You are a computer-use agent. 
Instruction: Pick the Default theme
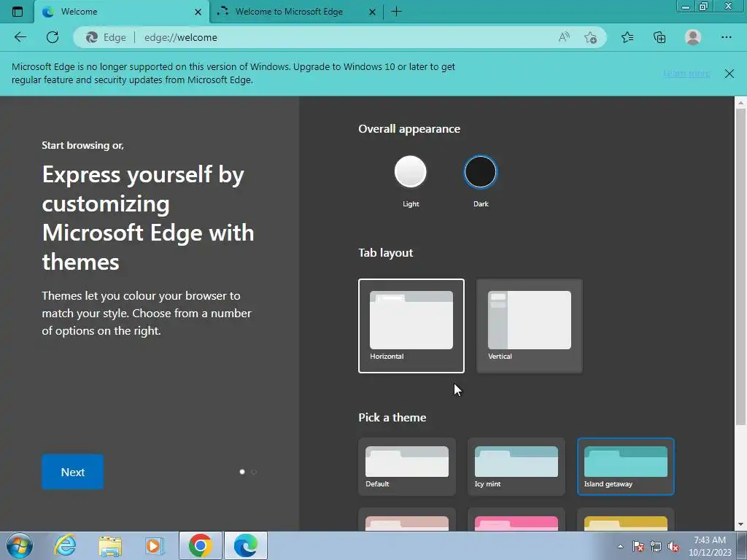coord(407,467)
